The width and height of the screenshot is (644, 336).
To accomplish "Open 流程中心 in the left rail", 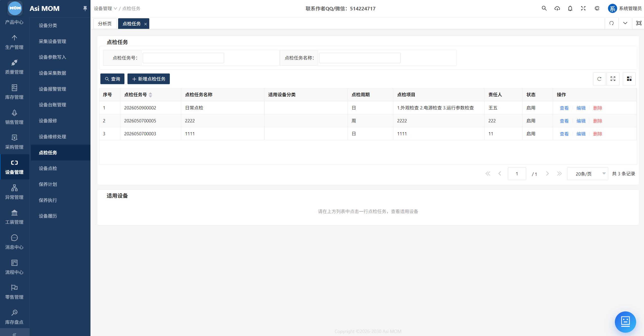I will point(14,267).
